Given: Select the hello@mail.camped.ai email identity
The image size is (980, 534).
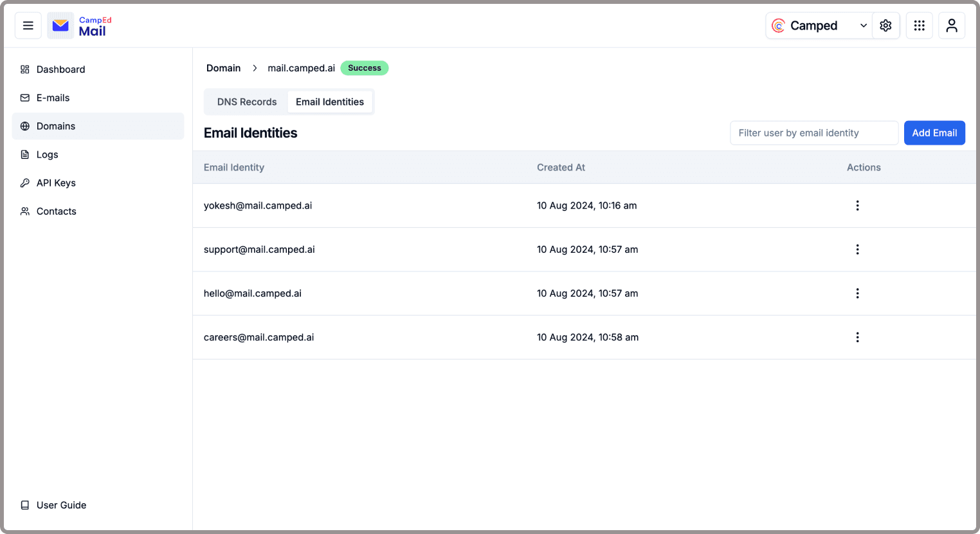Looking at the screenshot, I should [x=253, y=293].
